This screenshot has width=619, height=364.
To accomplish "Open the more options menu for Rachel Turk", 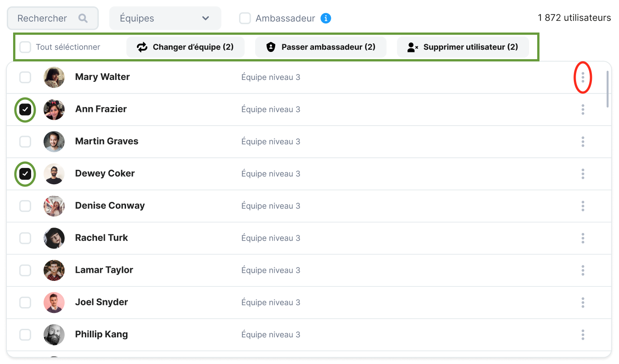I will (583, 238).
